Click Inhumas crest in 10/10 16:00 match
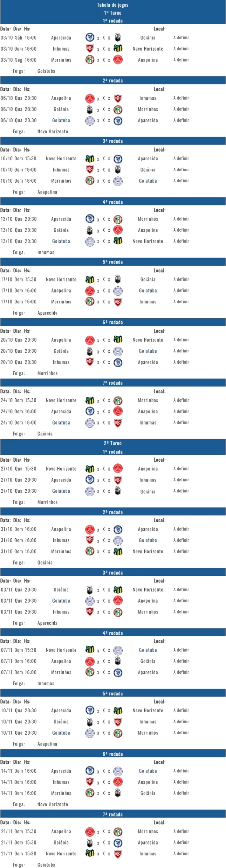 tap(90, 169)
